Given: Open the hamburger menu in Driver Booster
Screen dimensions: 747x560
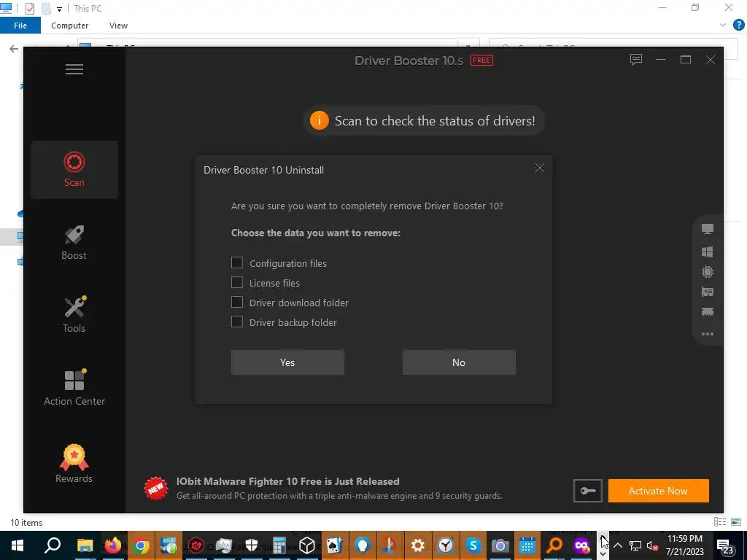Looking at the screenshot, I should [x=74, y=69].
